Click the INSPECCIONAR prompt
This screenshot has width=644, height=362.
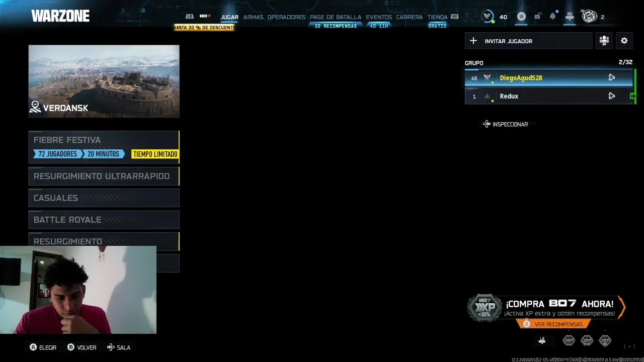(x=506, y=124)
